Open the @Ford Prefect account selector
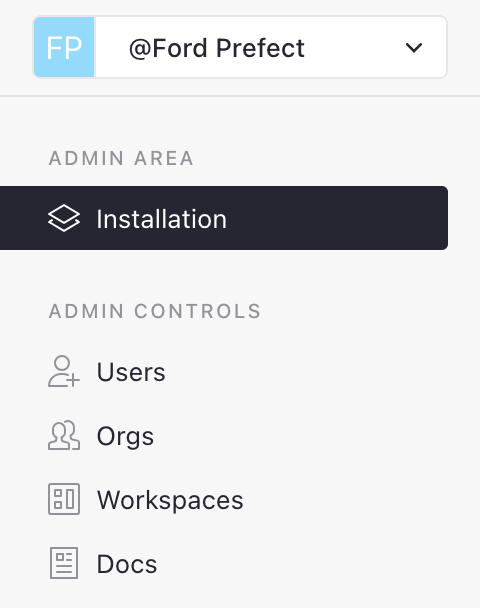 click(x=240, y=47)
